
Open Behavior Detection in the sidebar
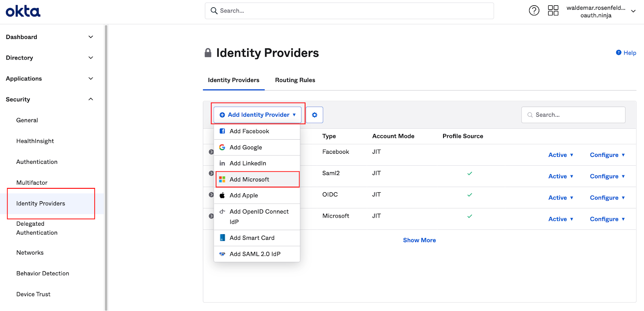43,274
